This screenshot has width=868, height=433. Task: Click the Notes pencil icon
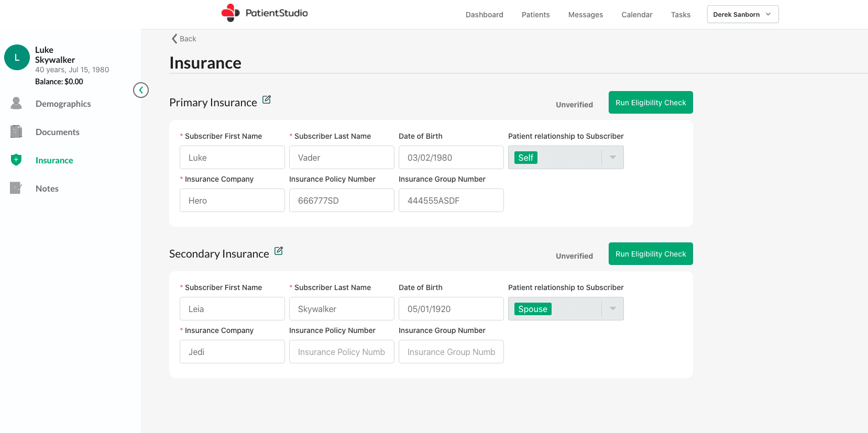pyautogui.click(x=16, y=188)
